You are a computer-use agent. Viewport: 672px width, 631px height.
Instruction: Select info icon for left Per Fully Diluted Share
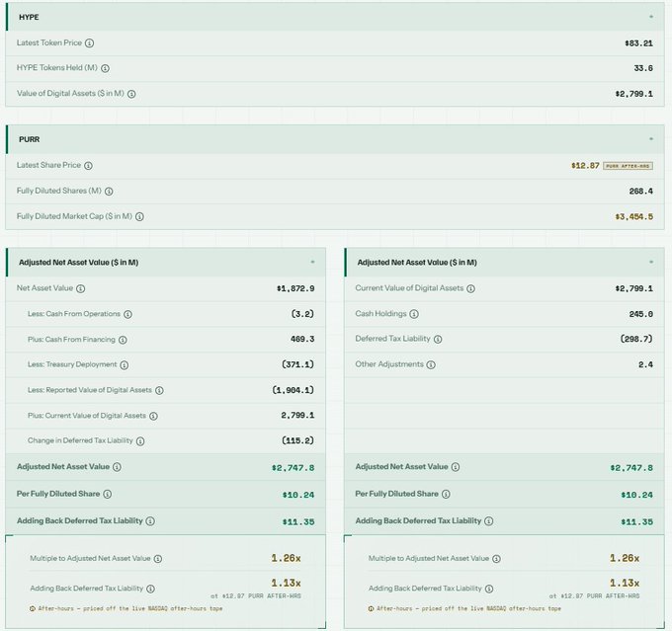tap(108, 495)
